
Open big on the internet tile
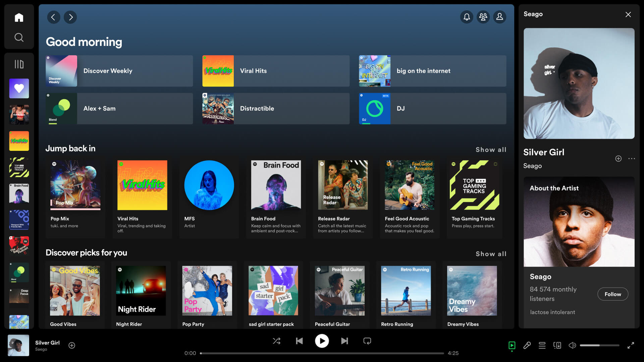coord(433,71)
